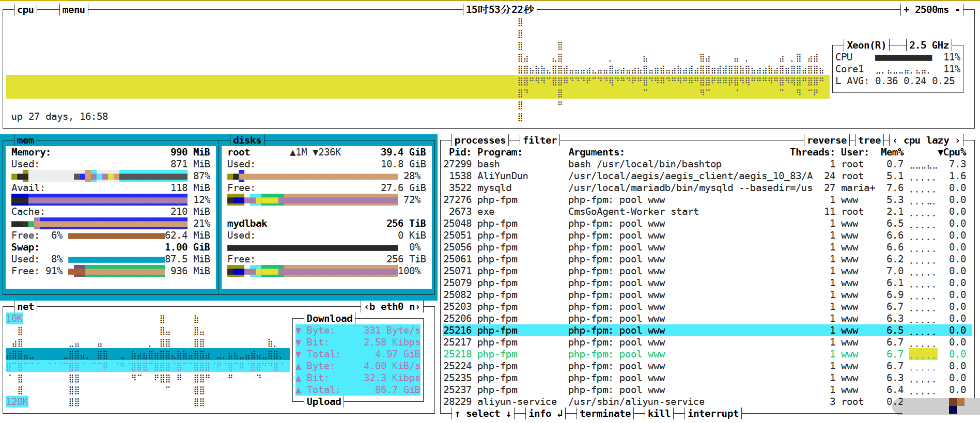The width and height of the screenshot is (980, 423).
Task: Open the bashtop menu
Action: (73, 10)
